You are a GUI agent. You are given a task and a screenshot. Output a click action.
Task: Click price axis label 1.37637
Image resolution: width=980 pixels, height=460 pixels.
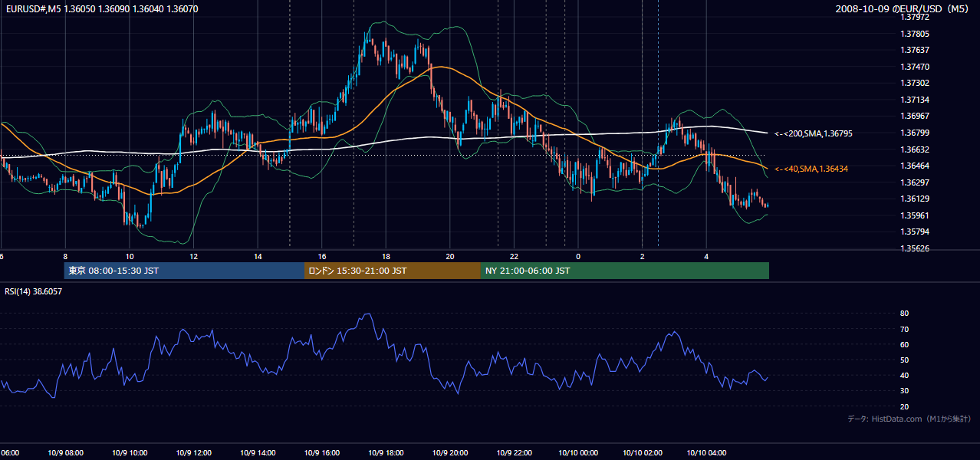click(915, 51)
